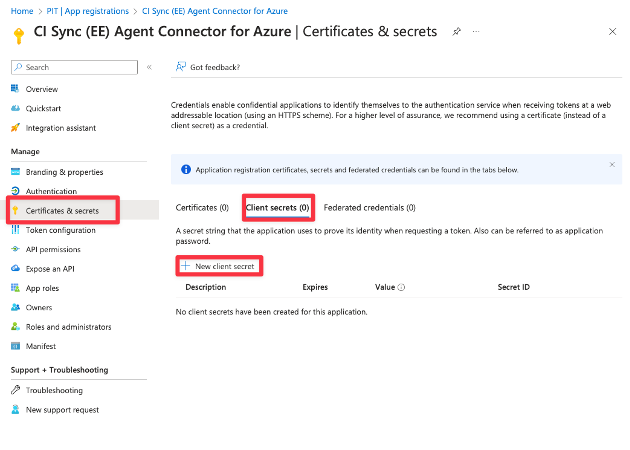Click the Troubleshooting wrench icon
Image resolution: width=630 pixels, height=450 pixels.
(15, 390)
